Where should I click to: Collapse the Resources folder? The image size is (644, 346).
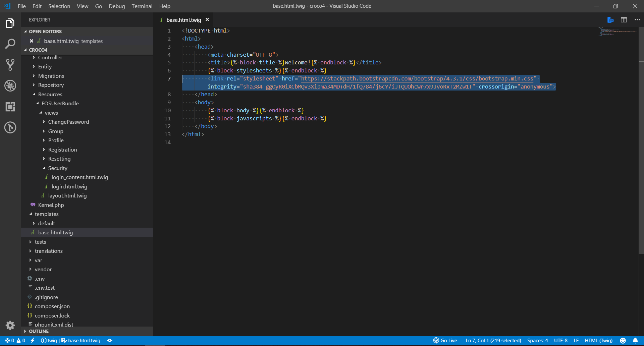(x=34, y=95)
